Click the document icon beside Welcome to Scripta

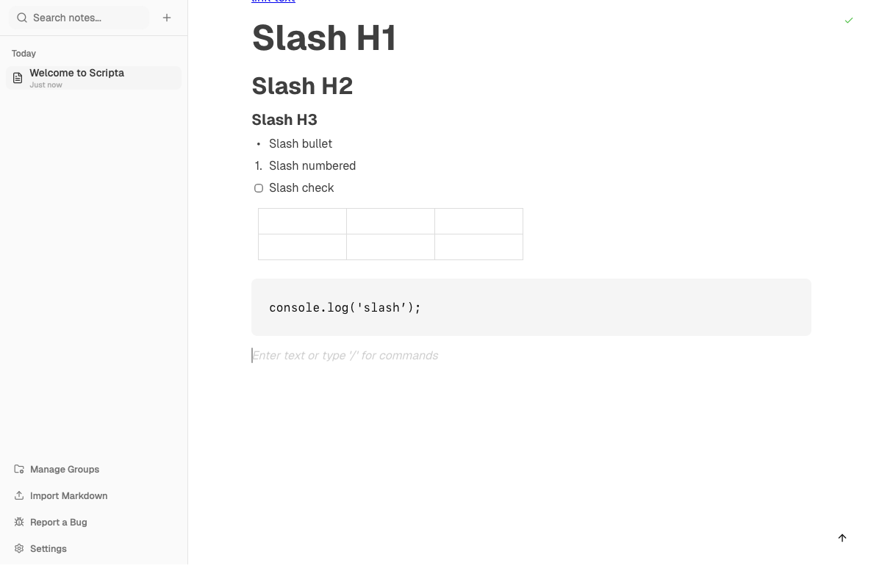(18, 78)
